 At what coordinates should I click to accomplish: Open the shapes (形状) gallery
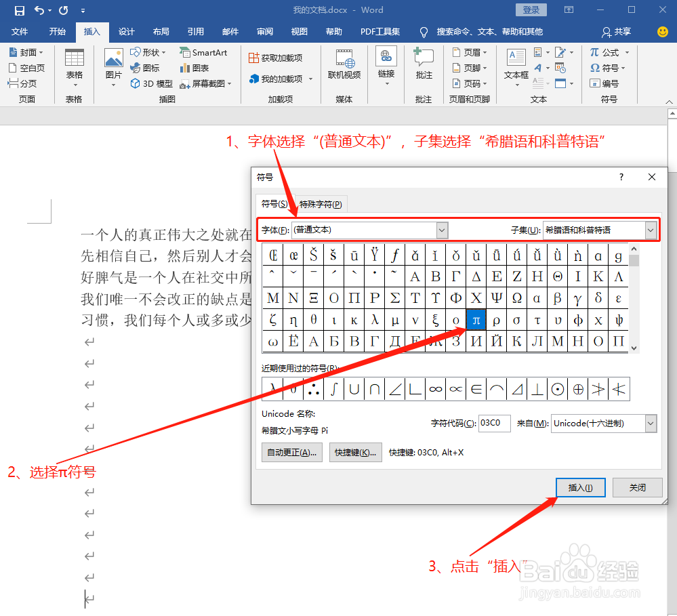coord(148,52)
